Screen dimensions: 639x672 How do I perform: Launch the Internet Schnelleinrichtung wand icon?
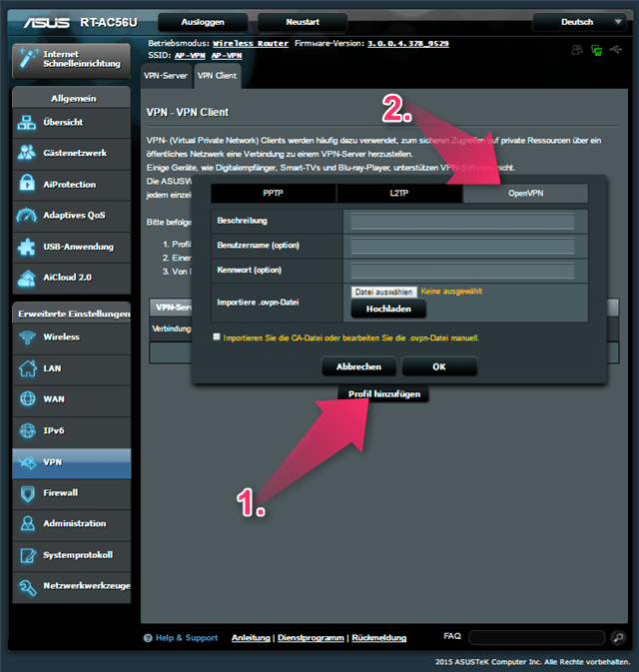[x=28, y=58]
